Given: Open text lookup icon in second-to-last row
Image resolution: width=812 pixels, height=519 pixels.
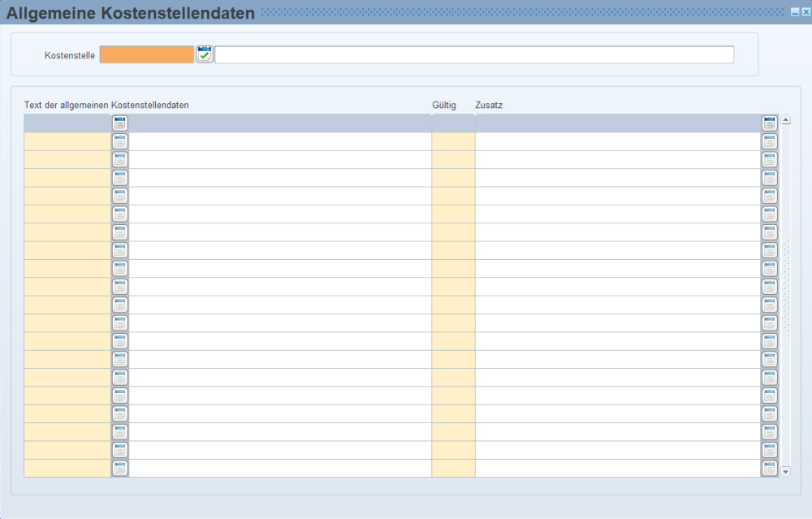Looking at the screenshot, I should coord(119,450).
